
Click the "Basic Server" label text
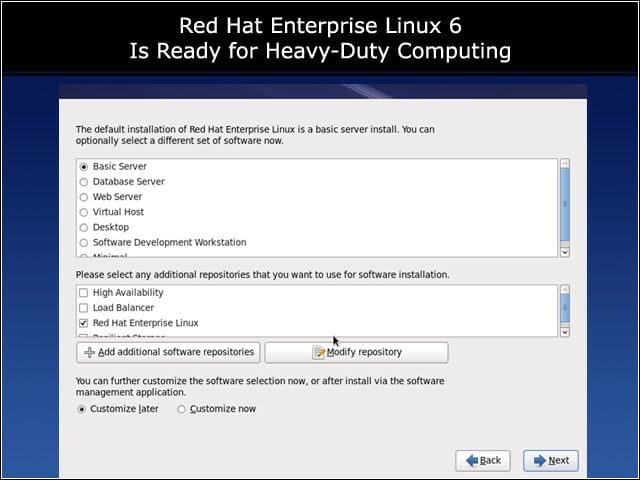click(x=120, y=167)
